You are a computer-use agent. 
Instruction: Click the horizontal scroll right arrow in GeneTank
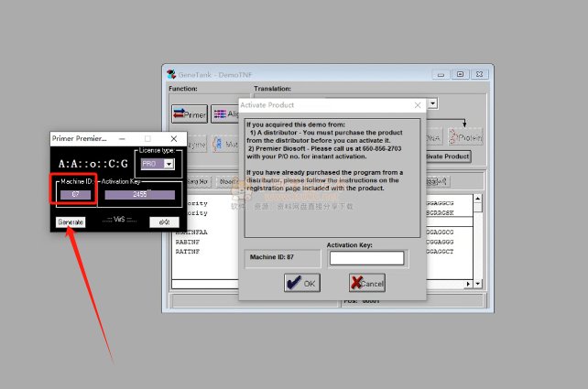pyautogui.click(x=468, y=284)
